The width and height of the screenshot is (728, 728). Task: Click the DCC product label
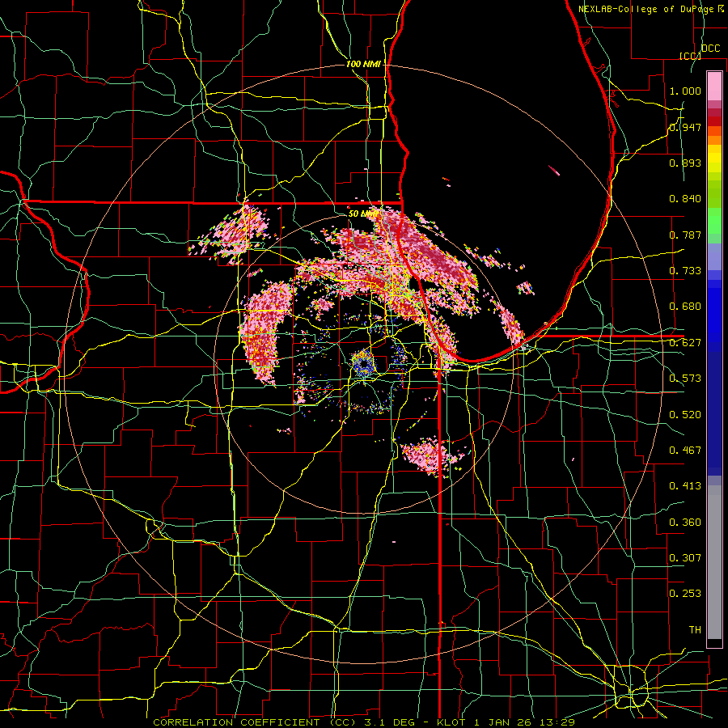pos(710,49)
